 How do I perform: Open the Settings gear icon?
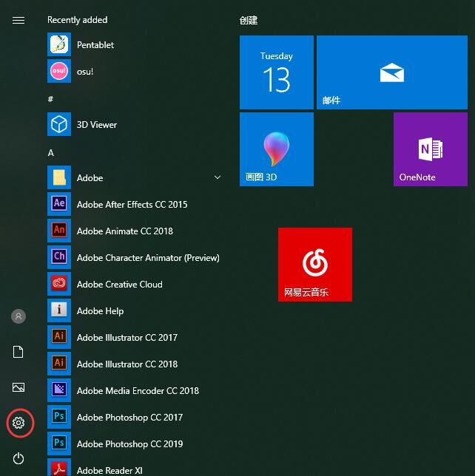click(18, 423)
